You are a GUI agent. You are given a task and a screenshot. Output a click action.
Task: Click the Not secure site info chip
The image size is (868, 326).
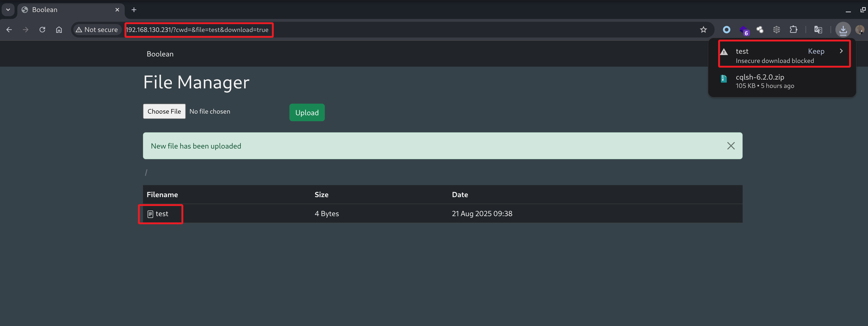click(x=97, y=30)
